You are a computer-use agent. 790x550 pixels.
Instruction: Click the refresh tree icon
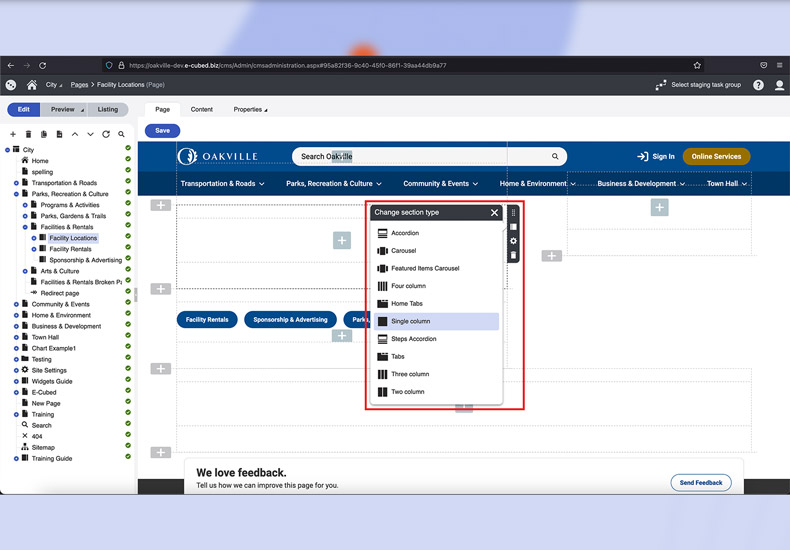(x=106, y=134)
